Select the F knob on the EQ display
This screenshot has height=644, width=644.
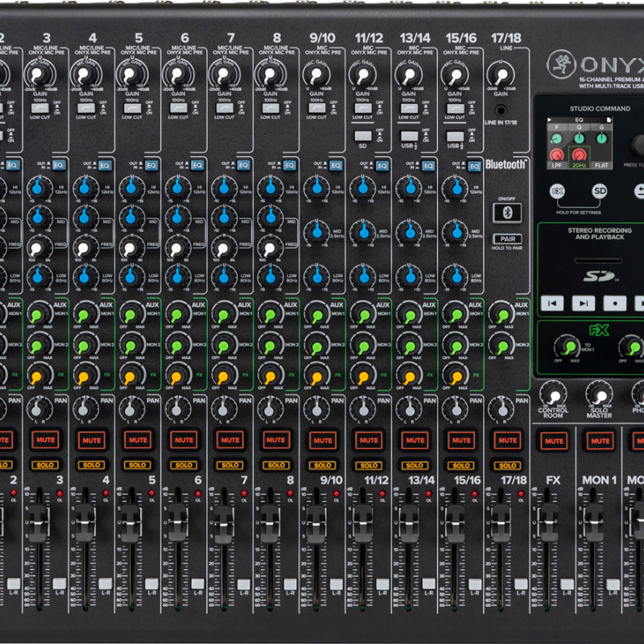click(x=556, y=138)
